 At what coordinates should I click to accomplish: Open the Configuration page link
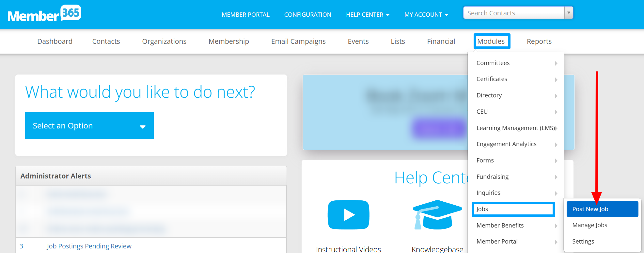[x=307, y=15]
